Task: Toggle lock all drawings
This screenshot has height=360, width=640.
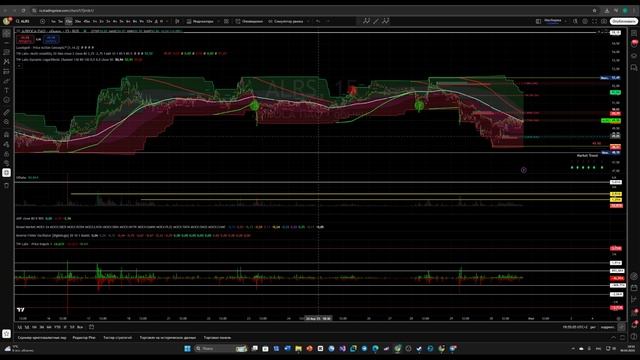Action: click(x=7, y=154)
